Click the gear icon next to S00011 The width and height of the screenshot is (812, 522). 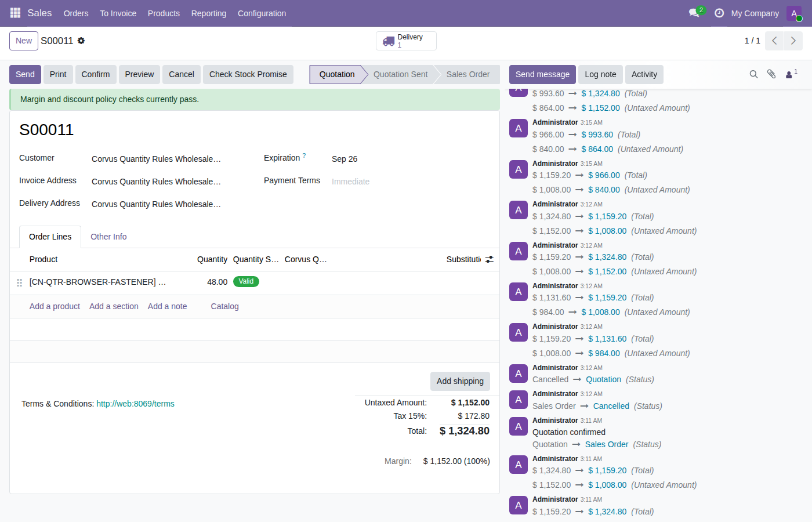click(x=81, y=41)
